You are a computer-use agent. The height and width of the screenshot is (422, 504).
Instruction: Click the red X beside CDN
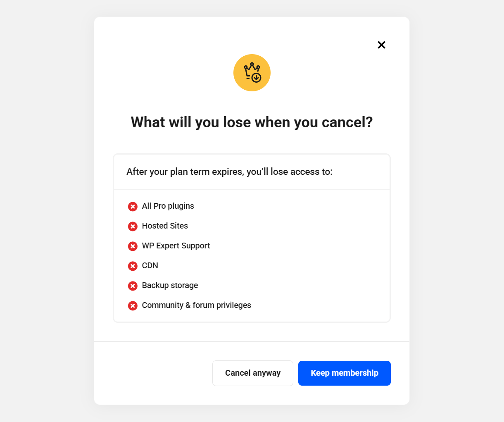click(x=133, y=266)
